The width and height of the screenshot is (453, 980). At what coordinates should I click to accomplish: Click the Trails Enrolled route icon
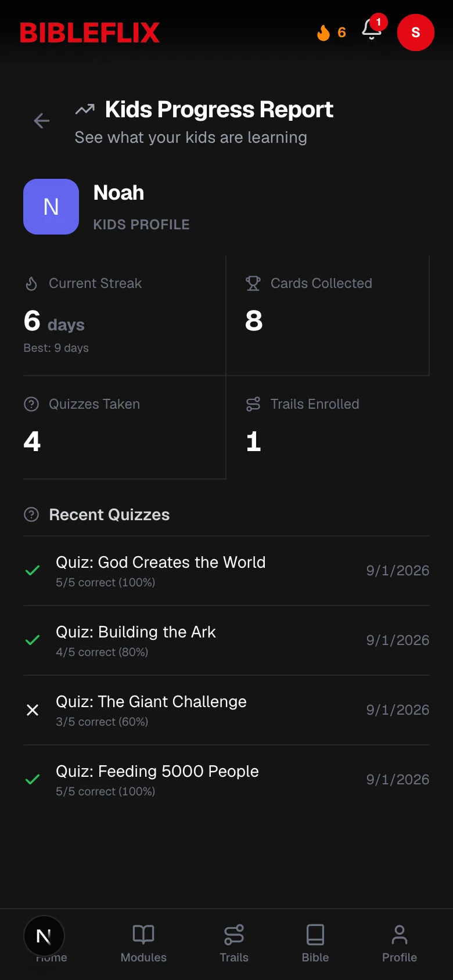click(x=253, y=404)
